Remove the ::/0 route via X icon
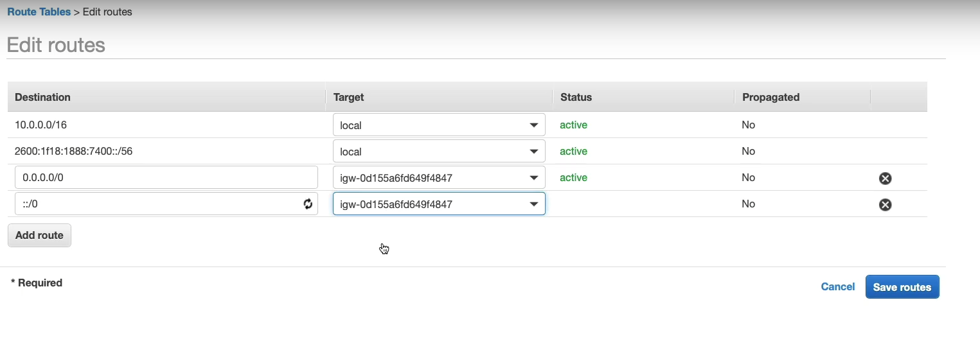The width and height of the screenshot is (980, 341). (x=885, y=205)
